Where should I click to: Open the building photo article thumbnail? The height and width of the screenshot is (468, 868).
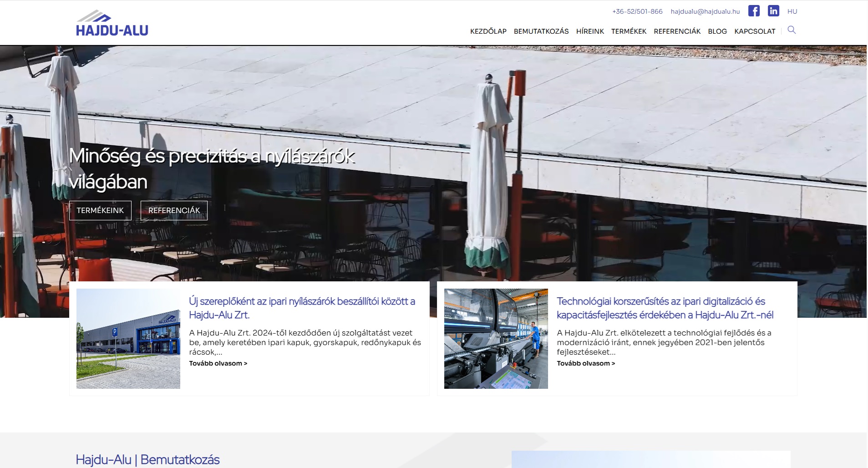(x=128, y=338)
